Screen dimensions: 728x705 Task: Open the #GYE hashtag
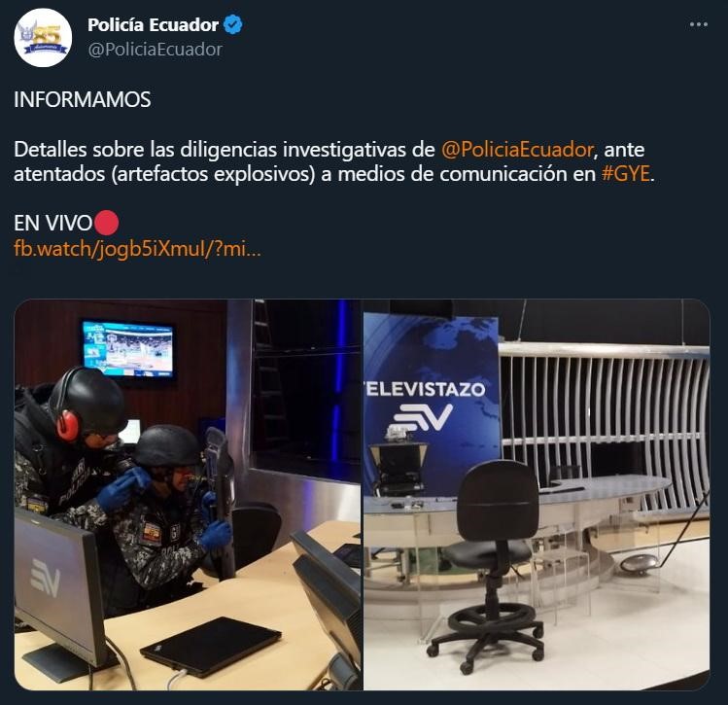[x=625, y=174]
